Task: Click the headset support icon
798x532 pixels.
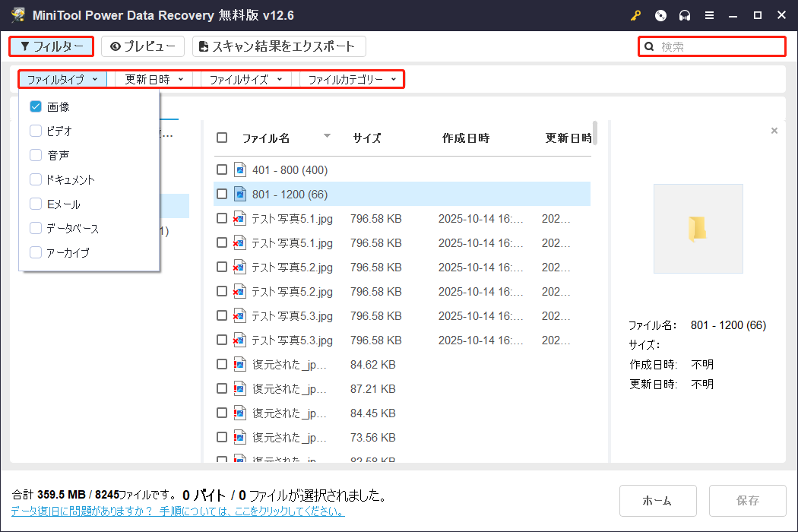Action: (683, 15)
